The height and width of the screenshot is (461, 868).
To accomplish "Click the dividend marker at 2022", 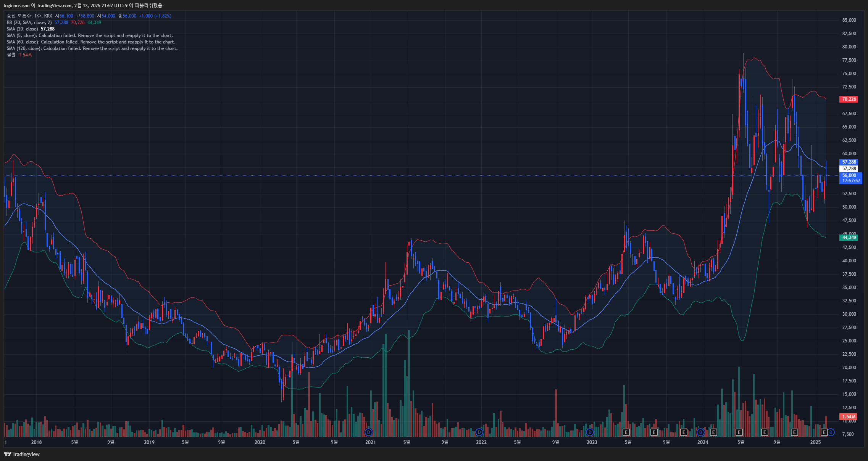I will point(479,432).
